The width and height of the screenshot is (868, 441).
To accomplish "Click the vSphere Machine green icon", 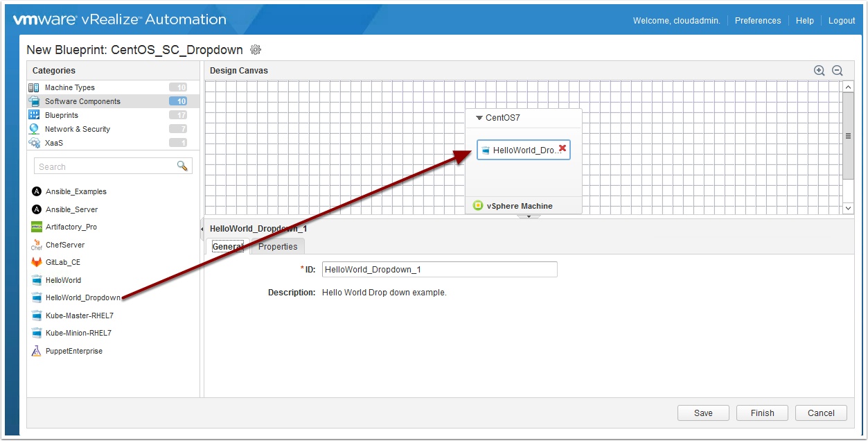I will pos(478,205).
